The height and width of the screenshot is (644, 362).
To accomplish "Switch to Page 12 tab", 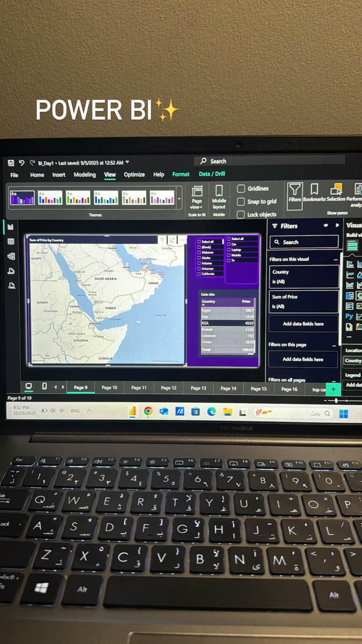I will coord(169,388).
